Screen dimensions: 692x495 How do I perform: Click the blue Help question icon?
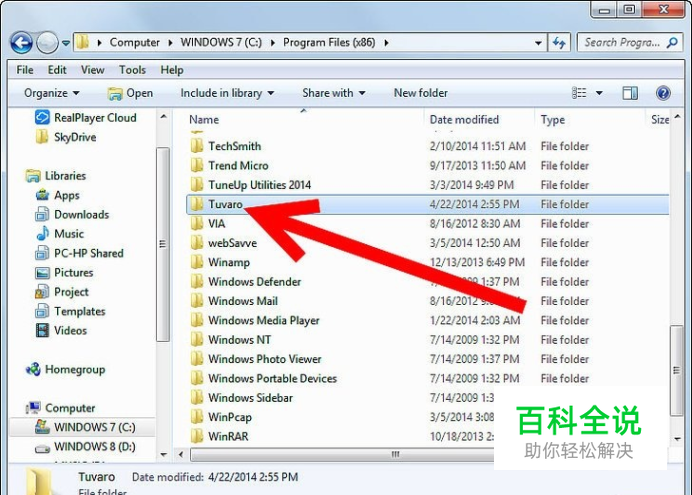pyautogui.click(x=663, y=93)
